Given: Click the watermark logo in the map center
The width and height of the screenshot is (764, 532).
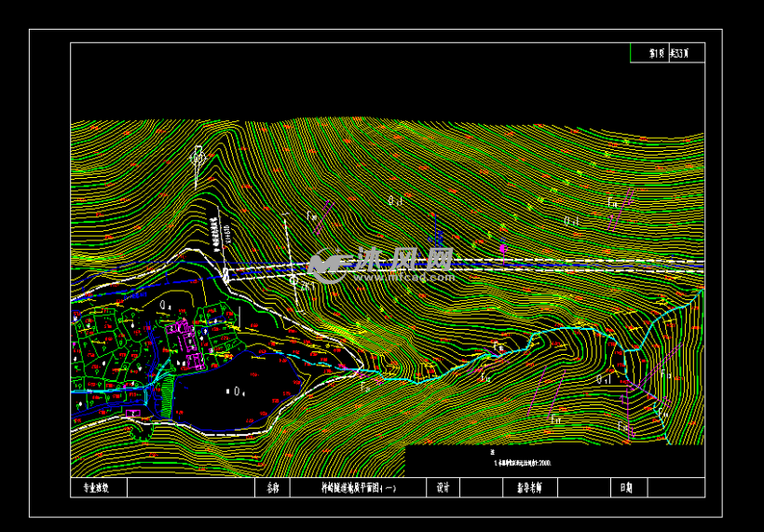Looking at the screenshot, I should pos(382,266).
